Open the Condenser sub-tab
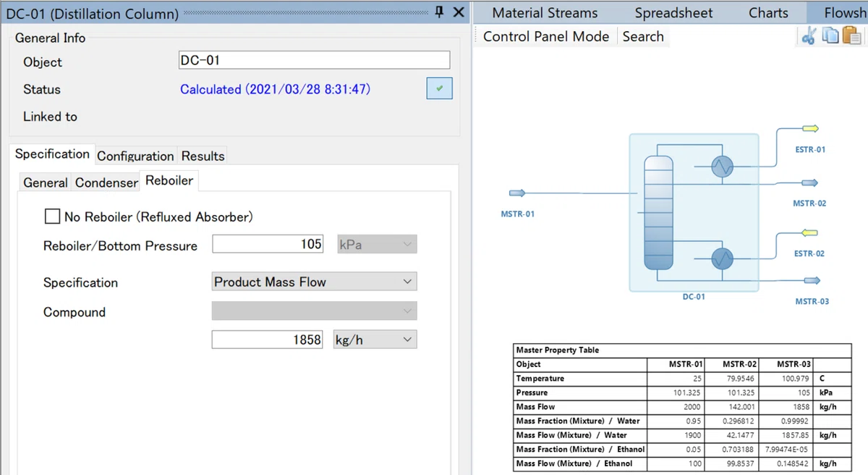Viewport: 868px width, 475px height. [106, 182]
